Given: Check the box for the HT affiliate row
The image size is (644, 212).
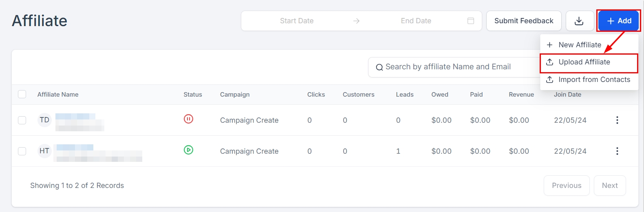Looking at the screenshot, I should pyautogui.click(x=22, y=151).
